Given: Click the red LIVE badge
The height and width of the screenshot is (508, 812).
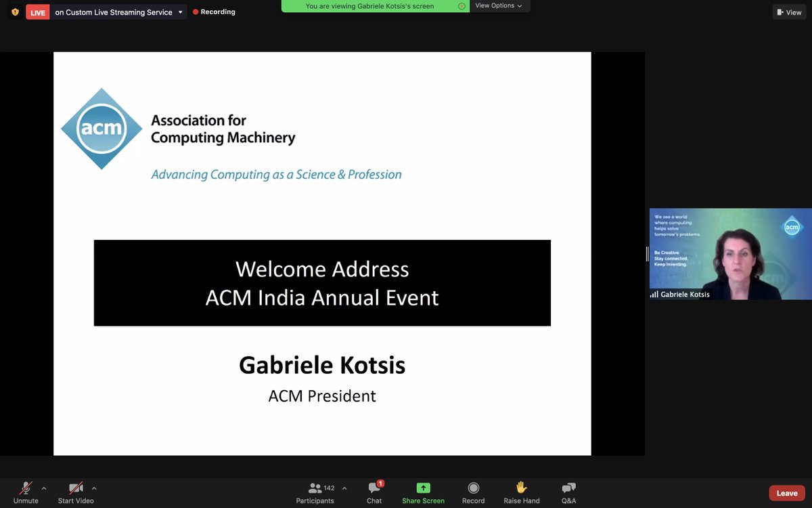Looking at the screenshot, I should (38, 12).
